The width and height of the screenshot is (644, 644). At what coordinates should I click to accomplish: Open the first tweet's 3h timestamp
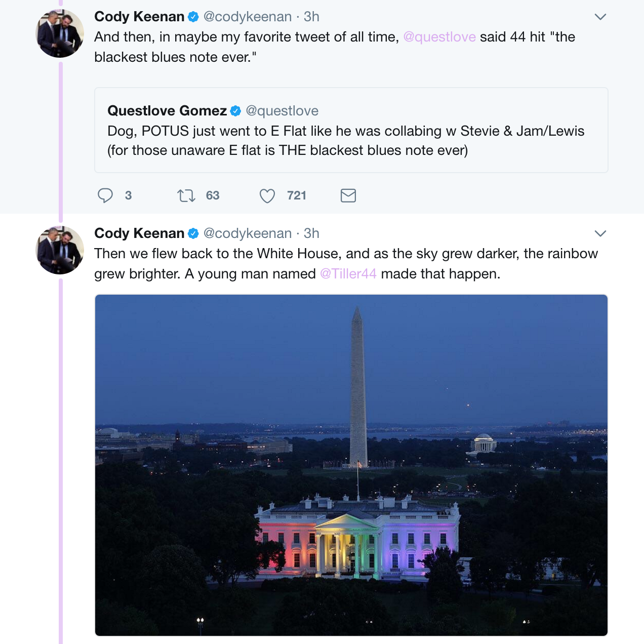pyautogui.click(x=311, y=17)
